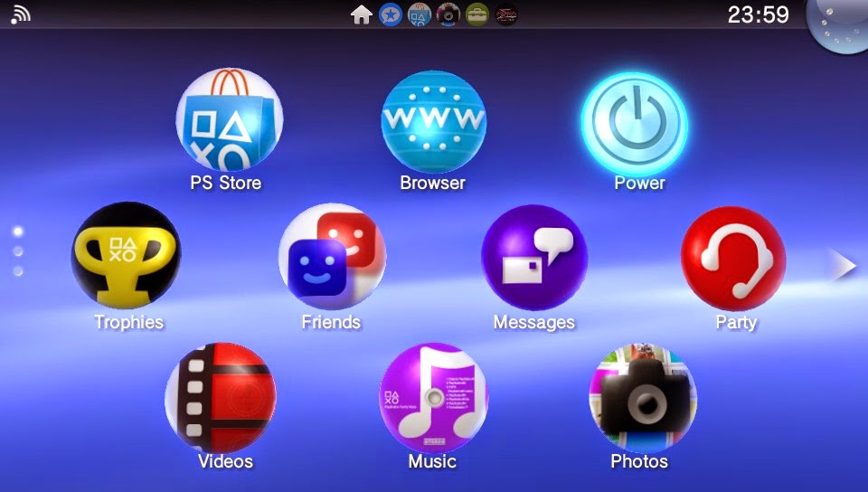Go to home screen via house icon

(361, 15)
